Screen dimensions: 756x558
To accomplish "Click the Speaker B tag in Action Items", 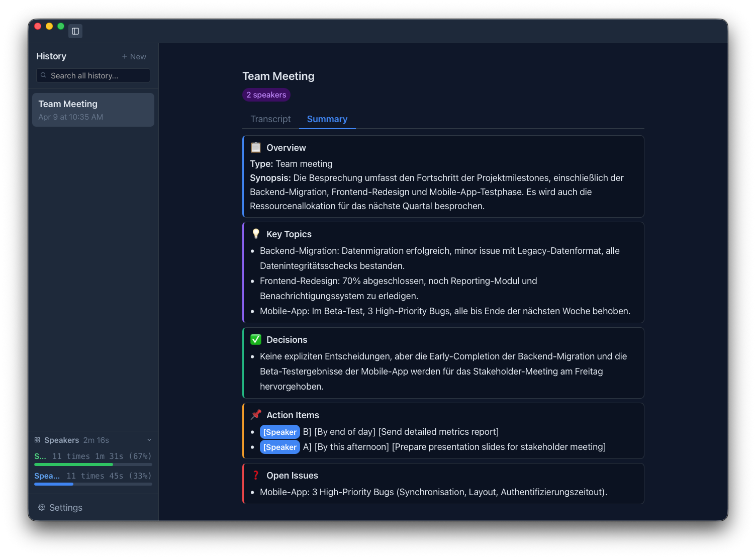I will 280,432.
